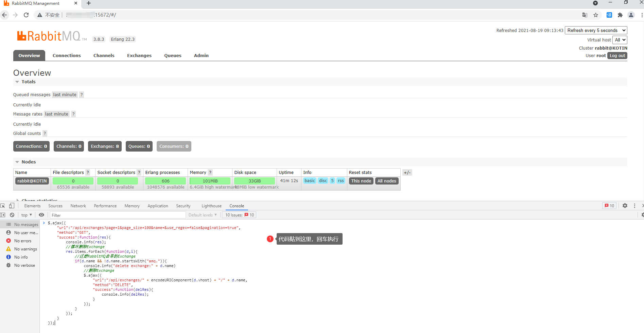Toggle the console sidebar panel icon
The image size is (644, 333).
3,215
